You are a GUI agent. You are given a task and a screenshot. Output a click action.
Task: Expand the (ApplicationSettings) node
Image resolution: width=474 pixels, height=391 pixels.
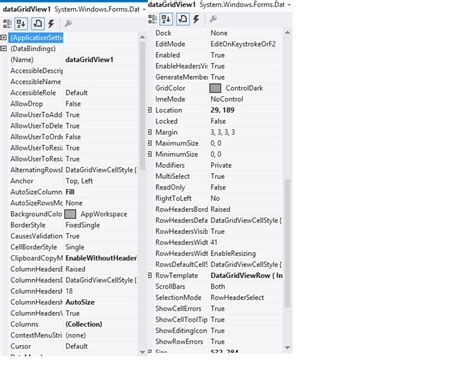(3, 37)
